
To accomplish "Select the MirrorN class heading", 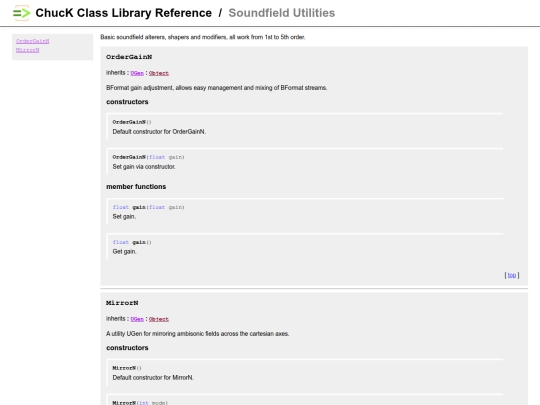I will coord(122,303).
